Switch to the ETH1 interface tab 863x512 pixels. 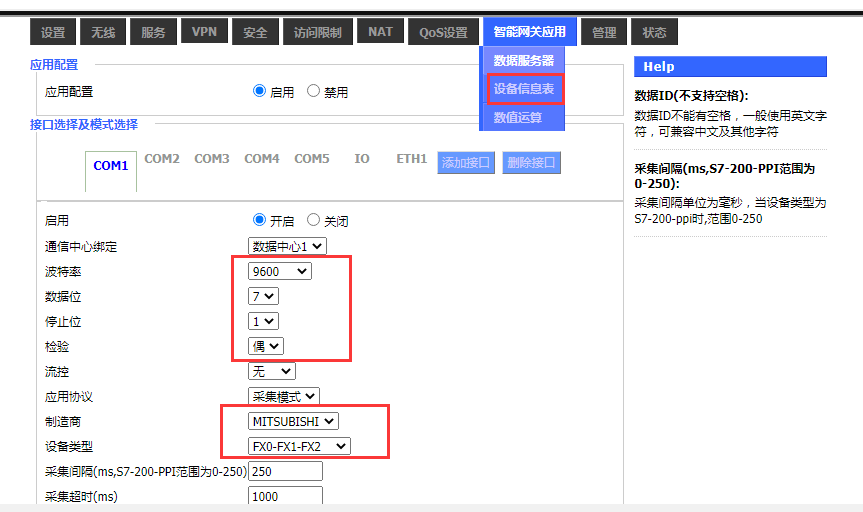pyautogui.click(x=412, y=159)
